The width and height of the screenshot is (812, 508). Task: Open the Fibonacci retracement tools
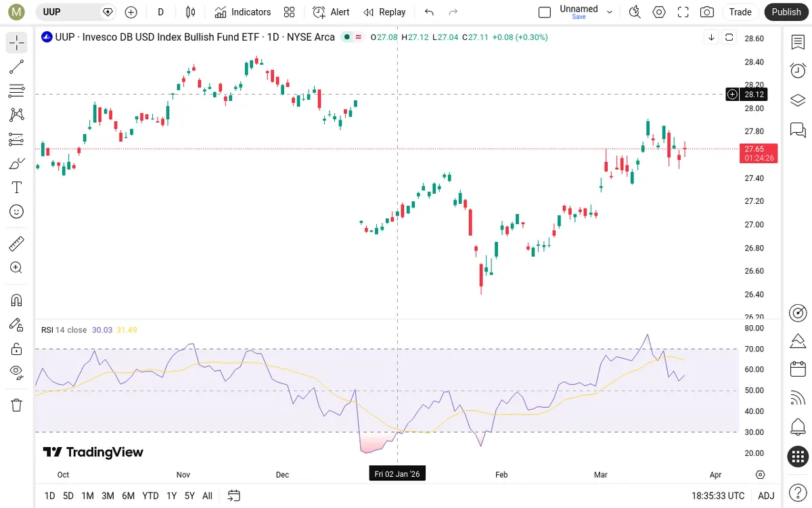(17, 91)
